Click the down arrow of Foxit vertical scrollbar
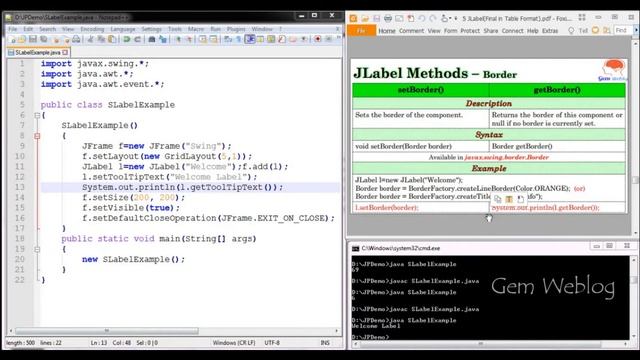The height and width of the screenshot is (360, 640). [636, 233]
